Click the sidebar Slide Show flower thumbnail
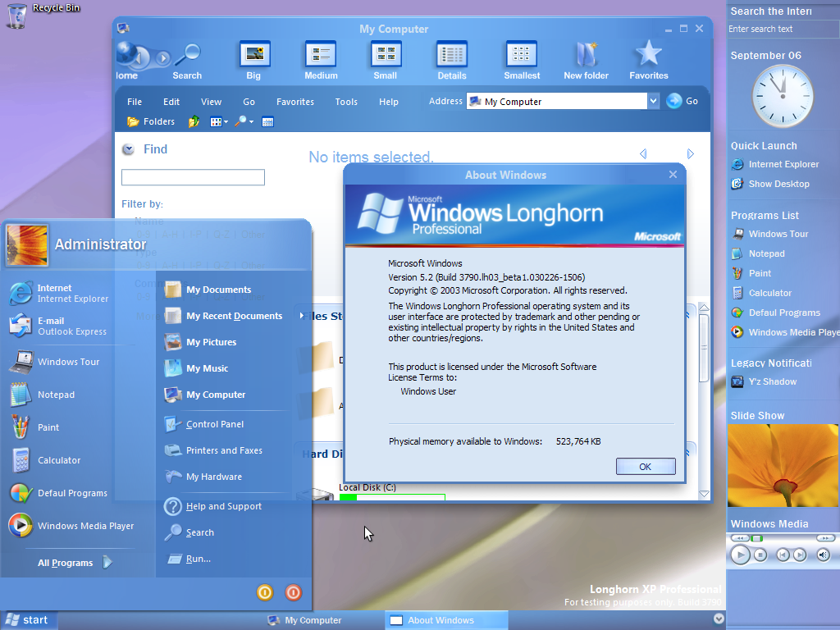This screenshot has width=840, height=630. tap(783, 466)
